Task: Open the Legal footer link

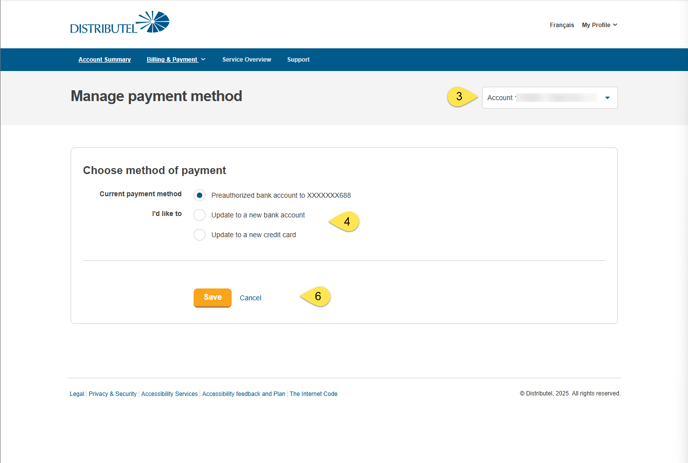Action: pyautogui.click(x=77, y=394)
